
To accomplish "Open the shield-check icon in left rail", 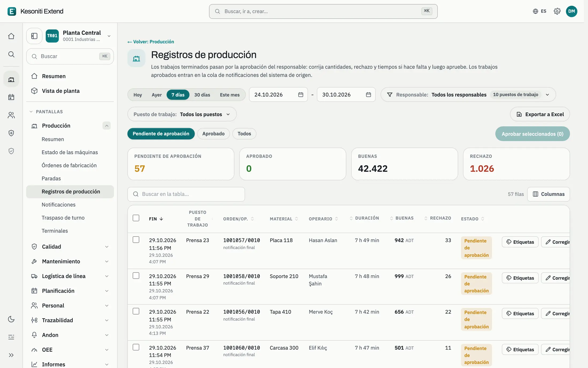I will tap(11, 151).
